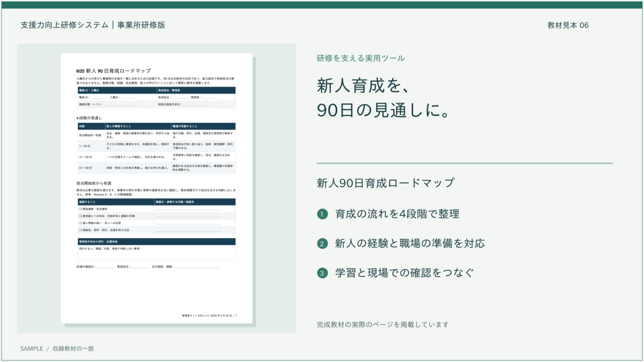Screen dimensions: 644x362
Task: Click the 31〜60日 row label
Action: (x=86, y=157)
